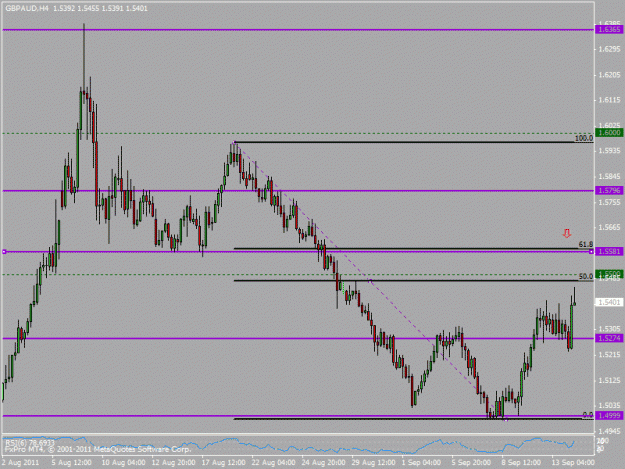Click the 8 Sep 12:00 date label

[521, 463]
